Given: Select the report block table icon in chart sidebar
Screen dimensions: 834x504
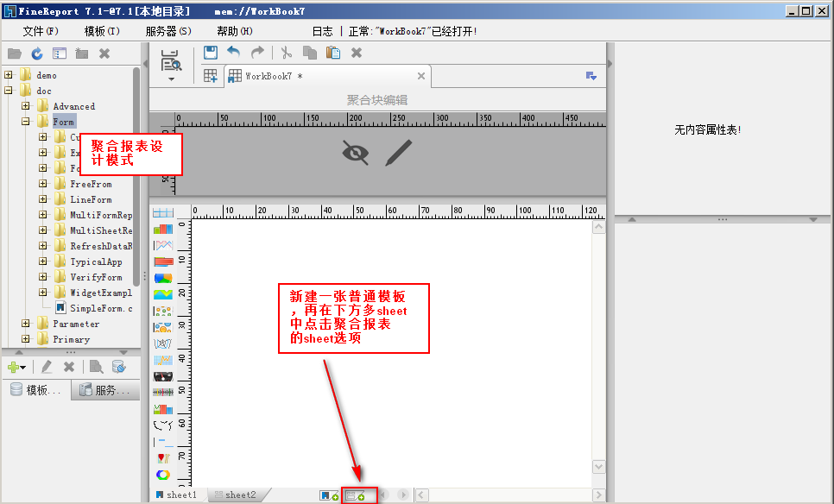Looking at the screenshot, I should coord(163,212).
